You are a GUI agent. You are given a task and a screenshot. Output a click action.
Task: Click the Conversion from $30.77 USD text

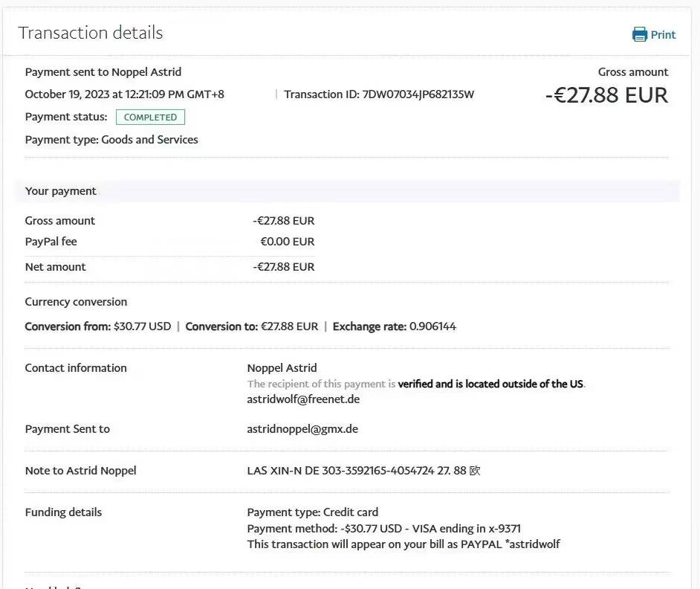[97, 326]
